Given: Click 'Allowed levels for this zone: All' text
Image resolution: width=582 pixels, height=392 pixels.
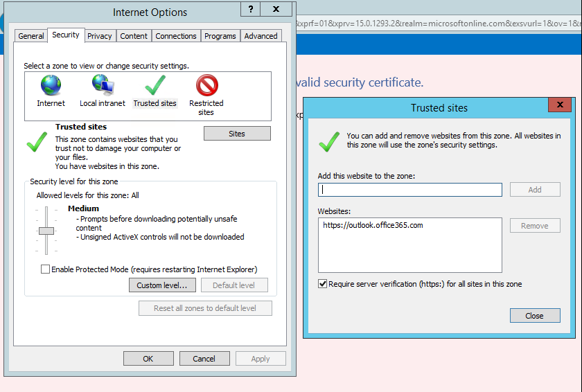Looking at the screenshot, I should click(87, 195).
